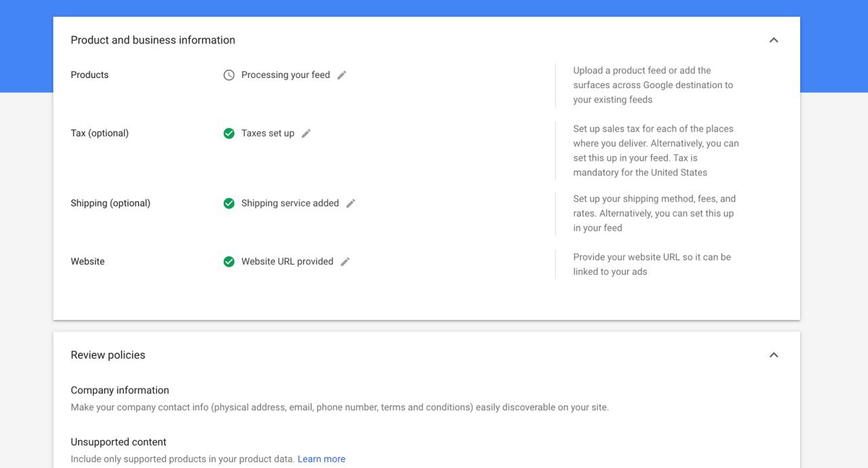868x468 pixels.
Task: Click the Product and business information heading
Action: pos(153,41)
